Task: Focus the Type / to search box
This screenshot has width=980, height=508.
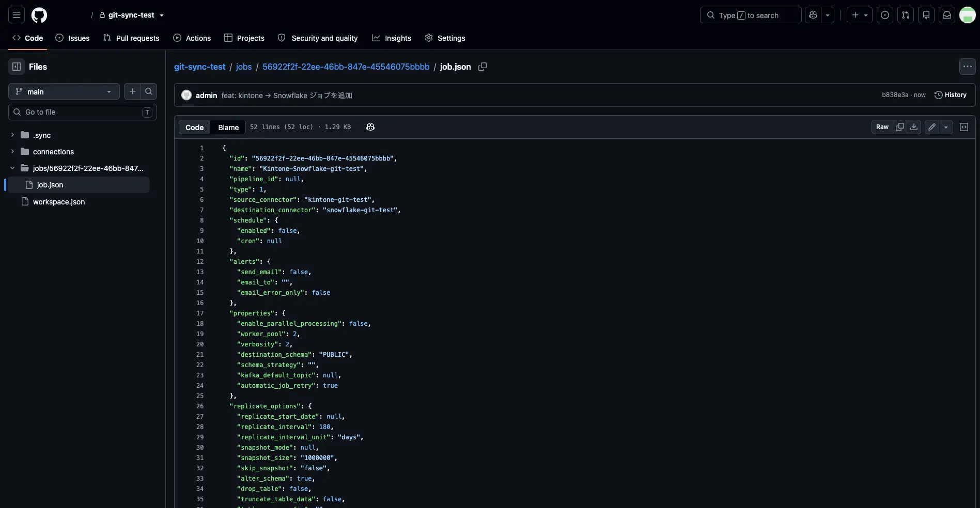Action: click(751, 15)
